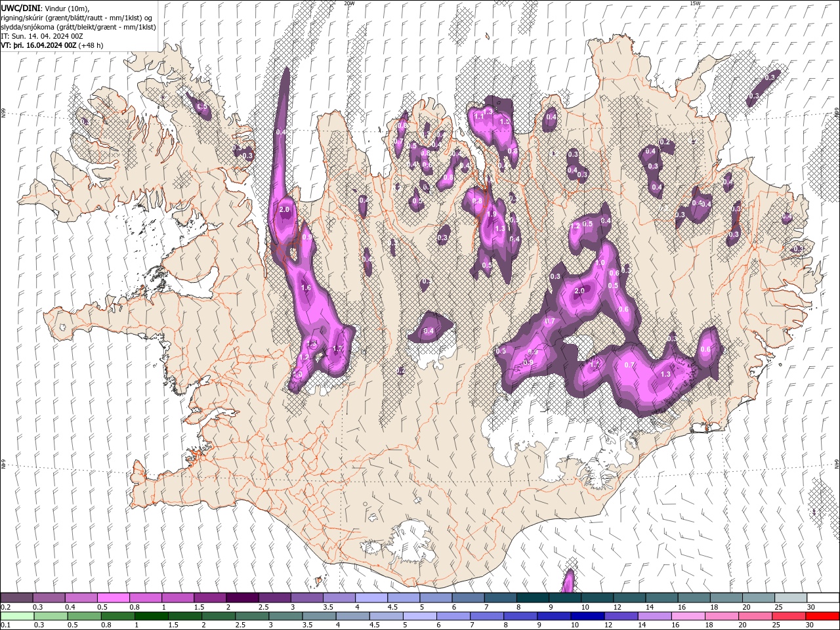
Task: Select the violet 12 rain legend swatch
Action: tap(621, 616)
